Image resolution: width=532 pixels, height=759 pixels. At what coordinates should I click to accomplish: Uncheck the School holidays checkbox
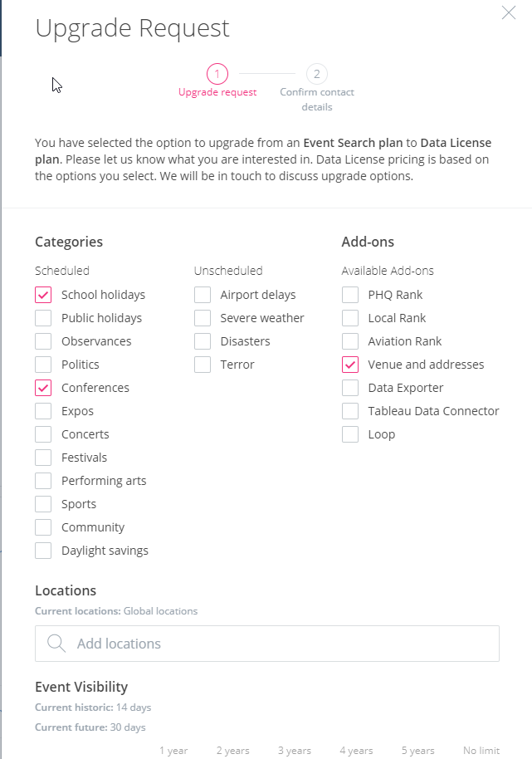point(43,295)
